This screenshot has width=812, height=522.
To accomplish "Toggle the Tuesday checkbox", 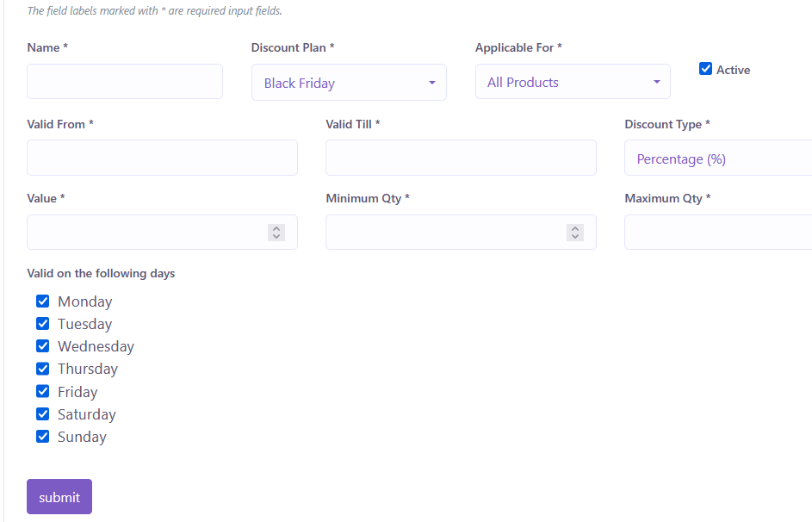I will (x=42, y=324).
